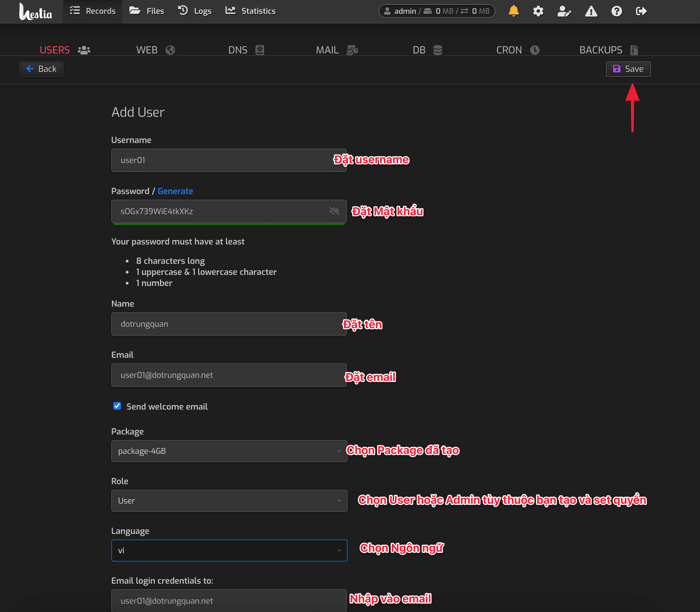Uncheck Send welcome email checkbox
The width and height of the screenshot is (700, 612).
pos(117,406)
